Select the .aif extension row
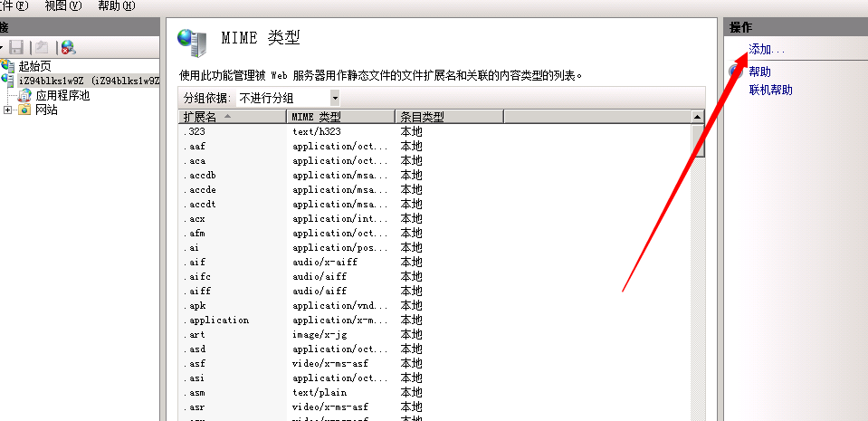Screen dimensions: 868x421 [434, 262]
